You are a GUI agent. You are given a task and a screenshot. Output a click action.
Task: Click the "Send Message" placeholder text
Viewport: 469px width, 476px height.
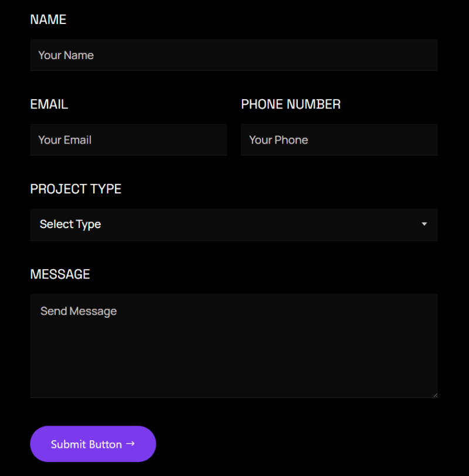[x=79, y=311]
